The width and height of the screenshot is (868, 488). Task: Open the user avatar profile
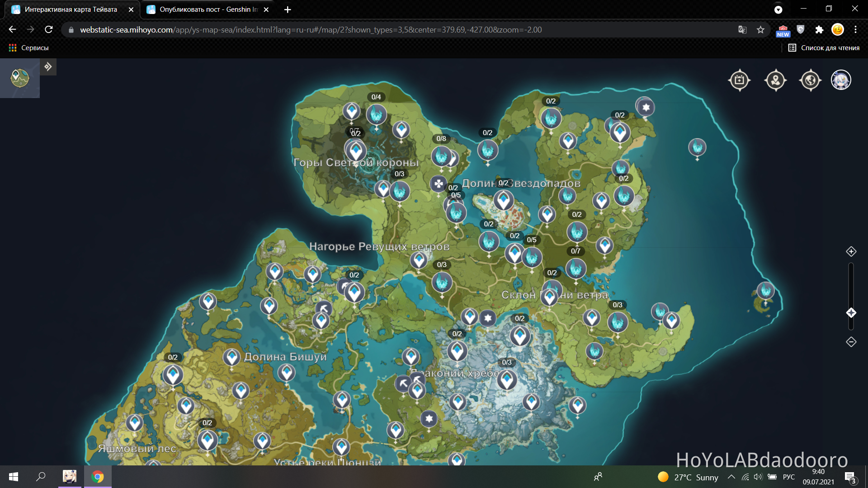(841, 80)
